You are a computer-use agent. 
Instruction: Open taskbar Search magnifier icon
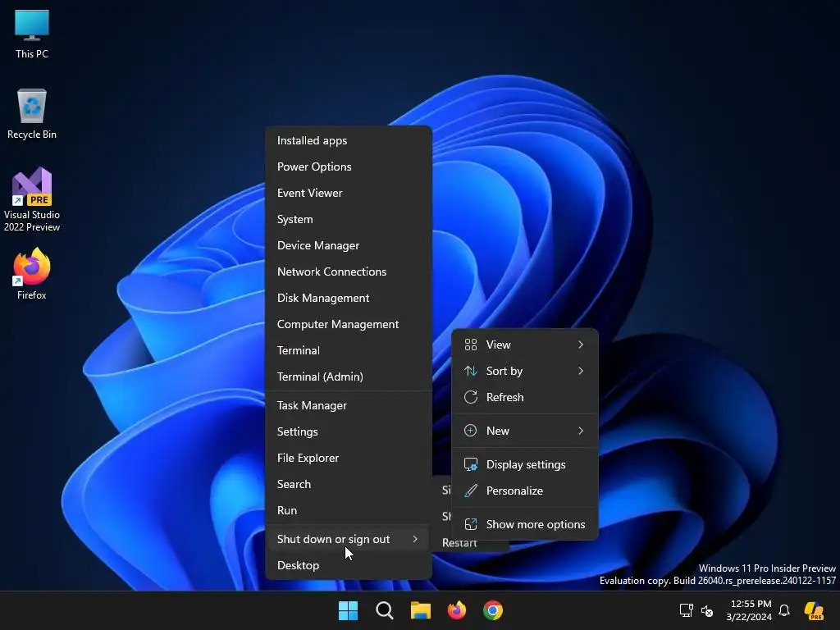[x=385, y=610]
